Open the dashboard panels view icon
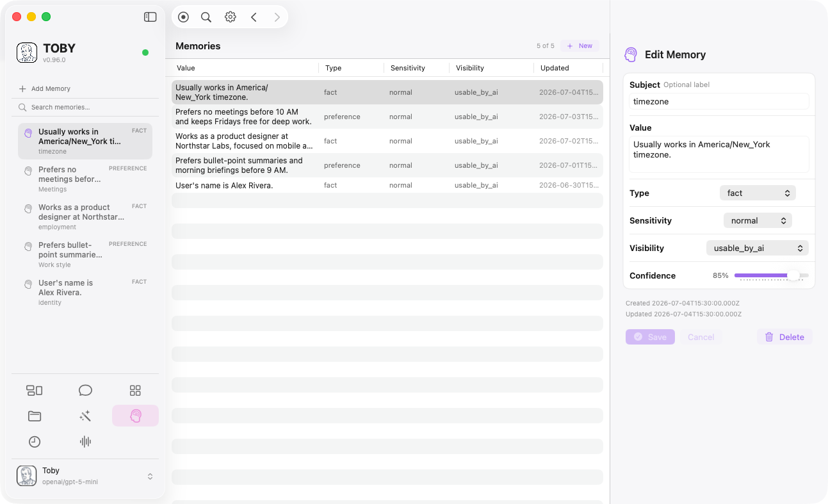The width and height of the screenshot is (828, 504). [x=35, y=391]
